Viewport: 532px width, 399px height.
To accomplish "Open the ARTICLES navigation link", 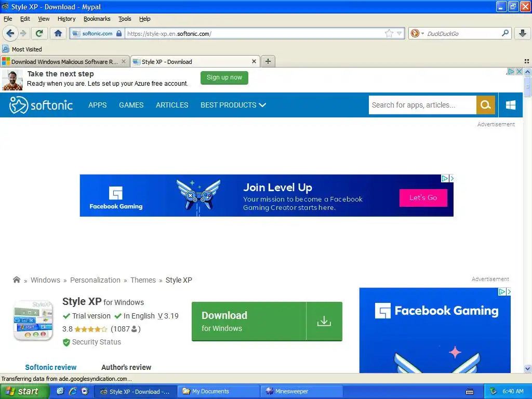I will (x=172, y=105).
